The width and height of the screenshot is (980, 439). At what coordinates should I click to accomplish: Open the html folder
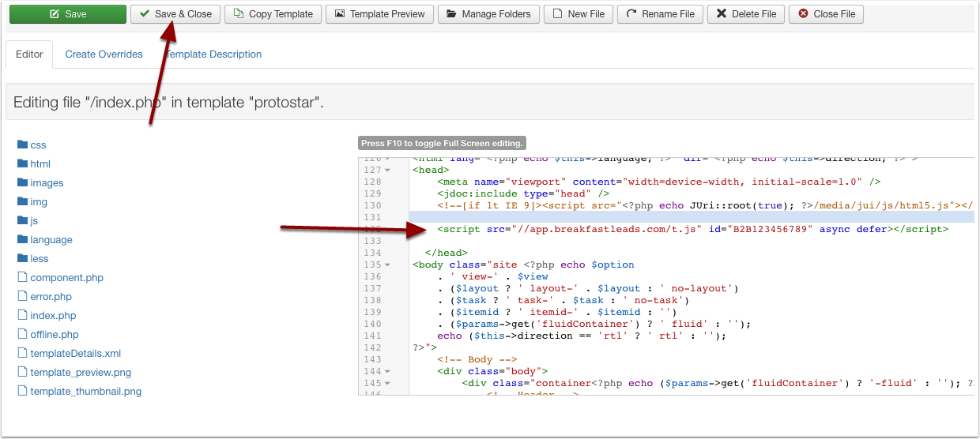point(40,164)
